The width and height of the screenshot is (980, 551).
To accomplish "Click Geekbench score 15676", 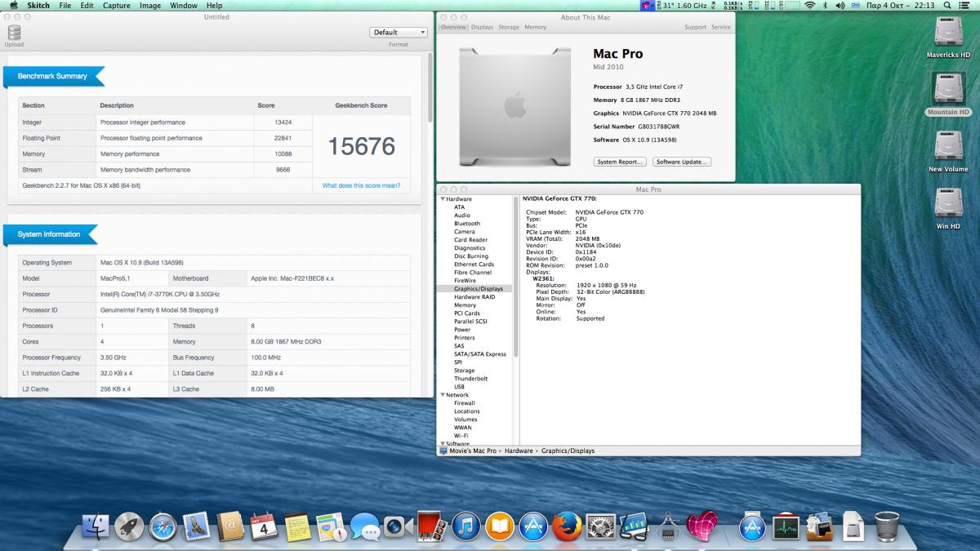I will pyautogui.click(x=361, y=146).
